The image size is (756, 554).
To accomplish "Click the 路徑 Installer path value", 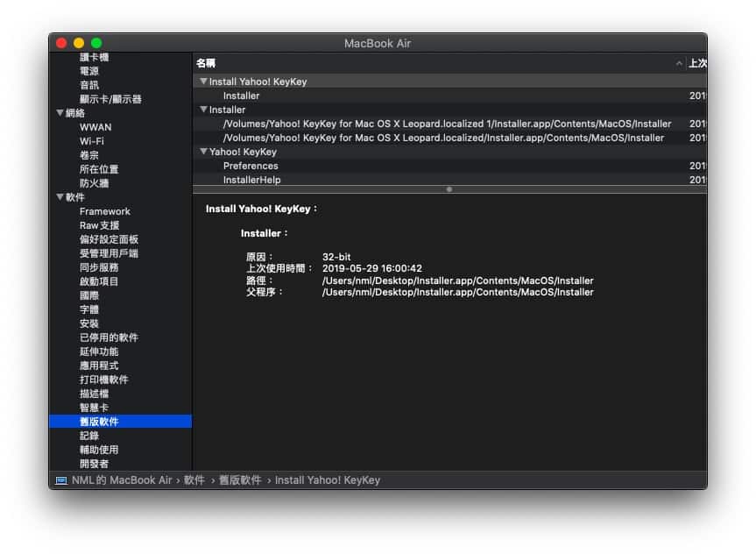I will 457,281.
